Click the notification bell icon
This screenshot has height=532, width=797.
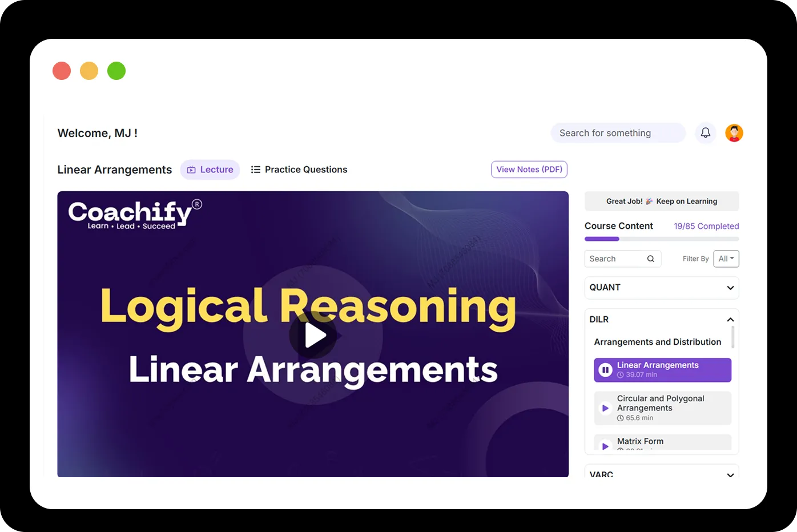point(706,132)
